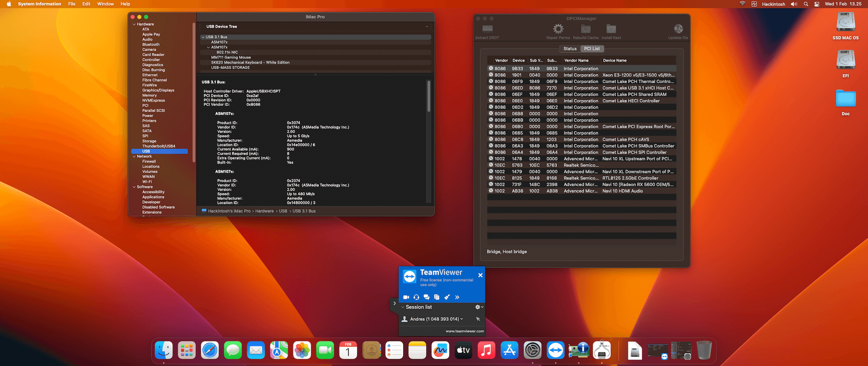Open Spotlight search in menu bar
This screenshot has height=366, width=868.
[806, 4]
